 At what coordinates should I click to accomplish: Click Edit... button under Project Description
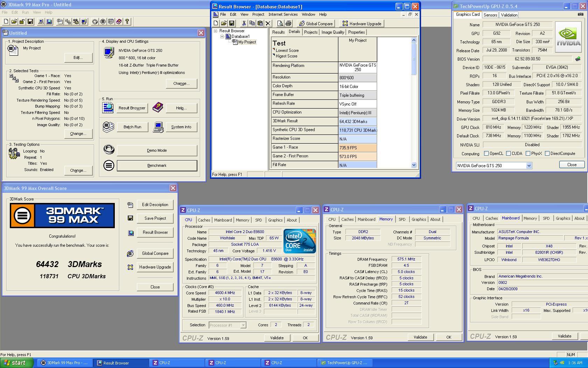(78, 57)
